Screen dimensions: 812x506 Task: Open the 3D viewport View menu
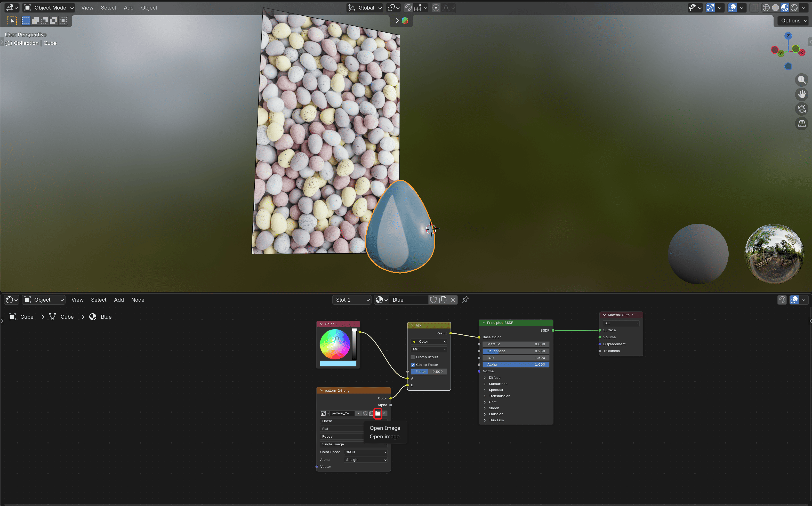[x=87, y=7]
